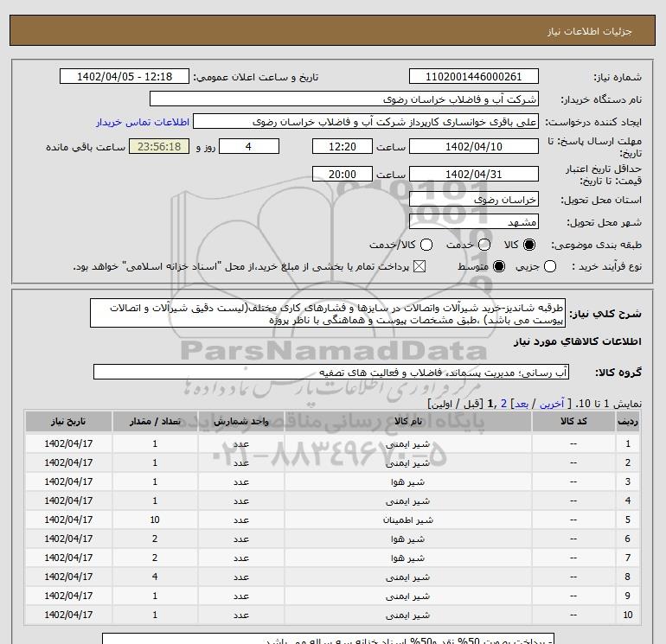Click the گروه کالا field
This screenshot has height=644, width=666.
click(x=331, y=372)
